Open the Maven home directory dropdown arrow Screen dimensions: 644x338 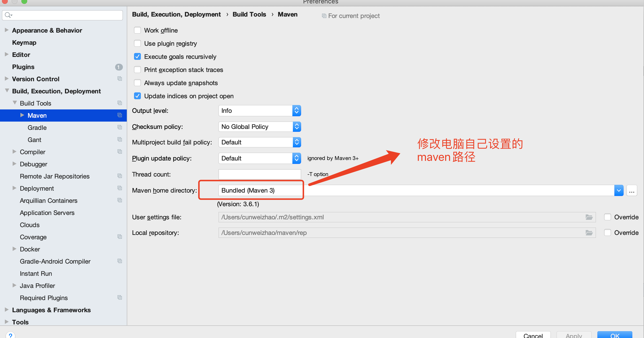[x=619, y=191]
